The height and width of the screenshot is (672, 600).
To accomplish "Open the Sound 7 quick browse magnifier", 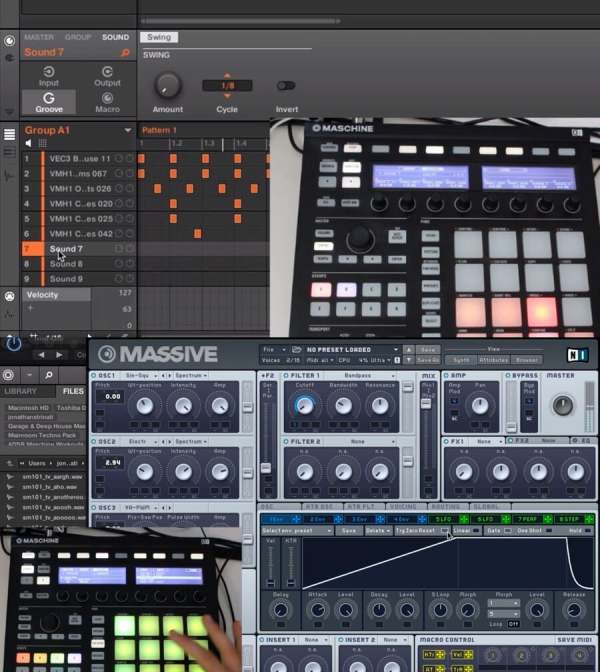I will pos(125,52).
